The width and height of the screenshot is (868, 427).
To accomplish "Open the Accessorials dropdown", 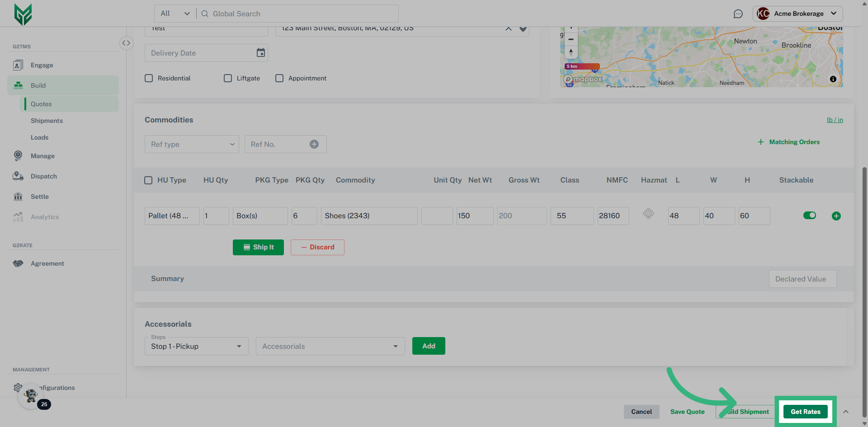I will click(330, 346).
